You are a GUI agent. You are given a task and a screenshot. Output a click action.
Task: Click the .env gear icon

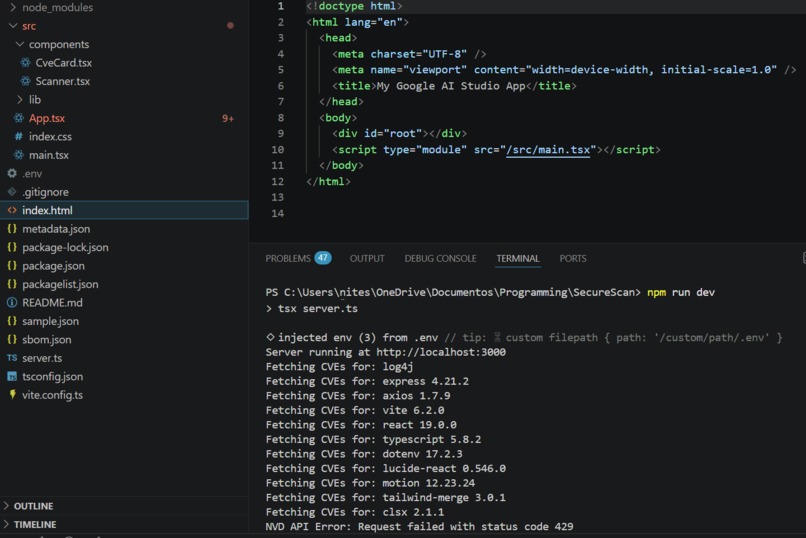click(x=12, y=174)
